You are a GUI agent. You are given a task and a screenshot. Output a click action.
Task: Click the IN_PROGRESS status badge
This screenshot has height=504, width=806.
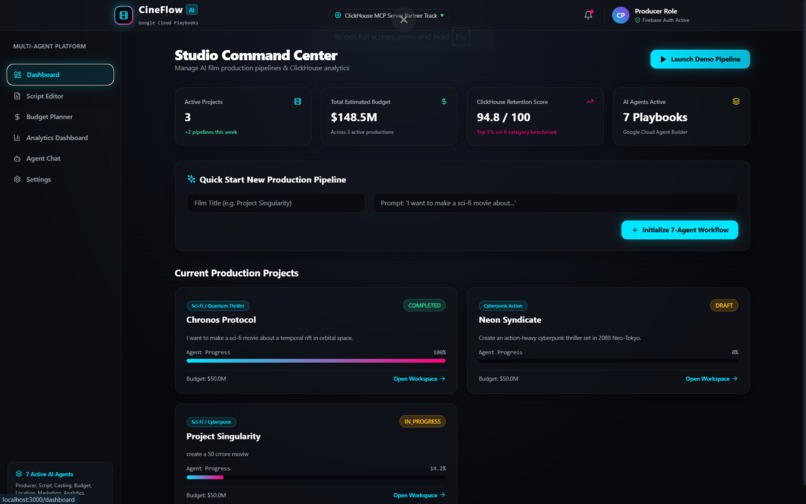(422, 422)
